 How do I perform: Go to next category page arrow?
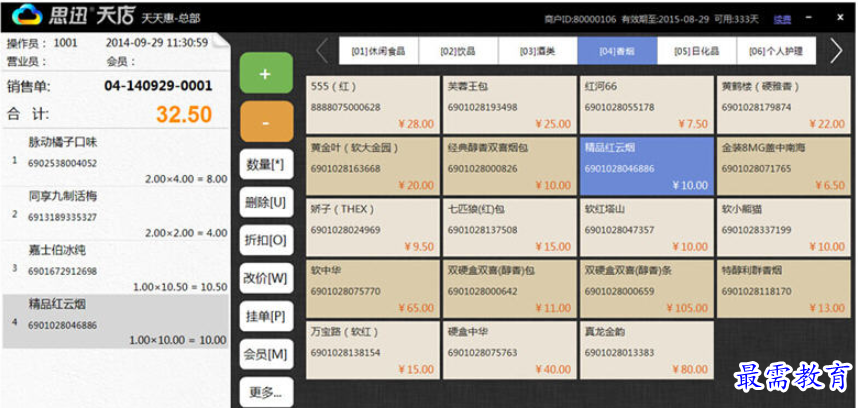(836, 51)
